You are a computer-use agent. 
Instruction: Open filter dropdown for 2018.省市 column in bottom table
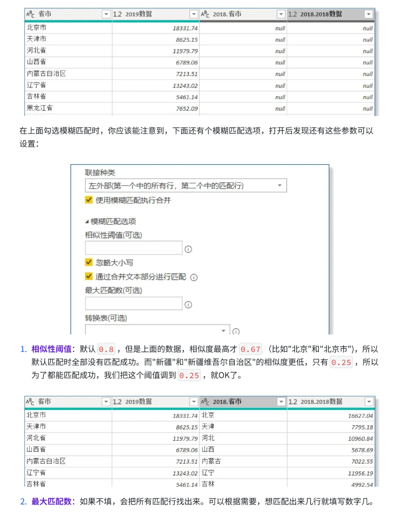click(282, 402)
